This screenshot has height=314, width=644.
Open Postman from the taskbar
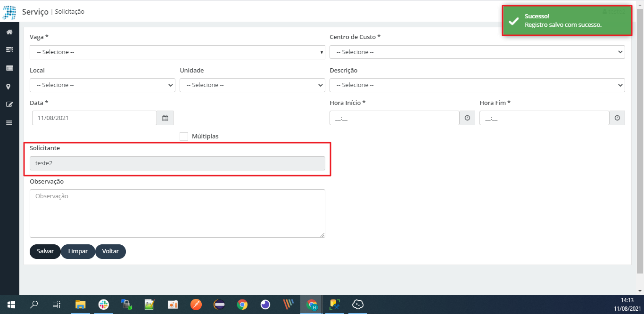(x=196, y=305)
